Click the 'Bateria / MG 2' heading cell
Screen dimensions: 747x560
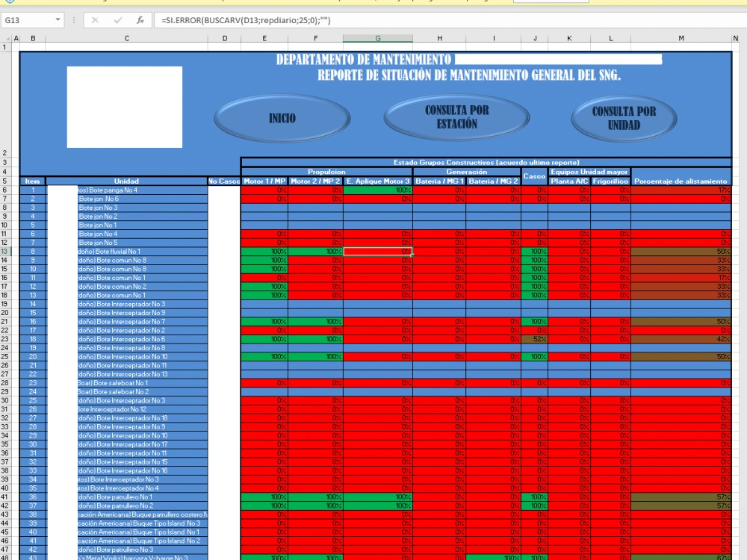(x=494, y=181)
